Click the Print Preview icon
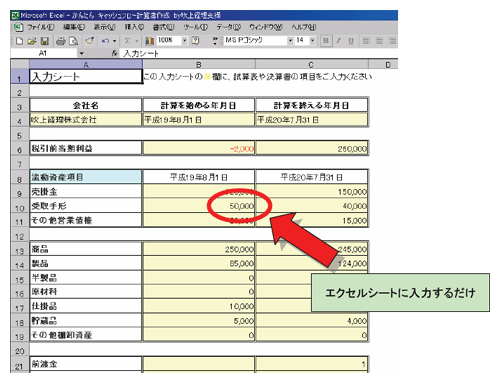Viewport: 500px width, 383px height. [x=73, y=41]
